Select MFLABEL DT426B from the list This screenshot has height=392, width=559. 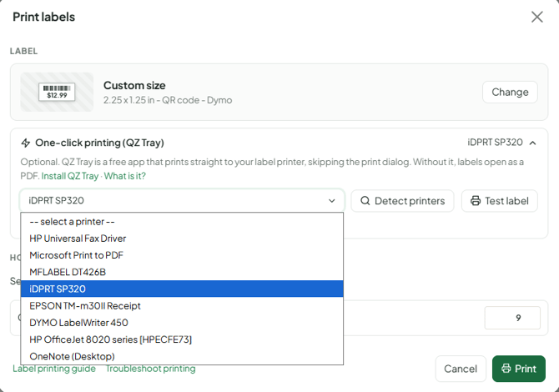tap(182, 272)
